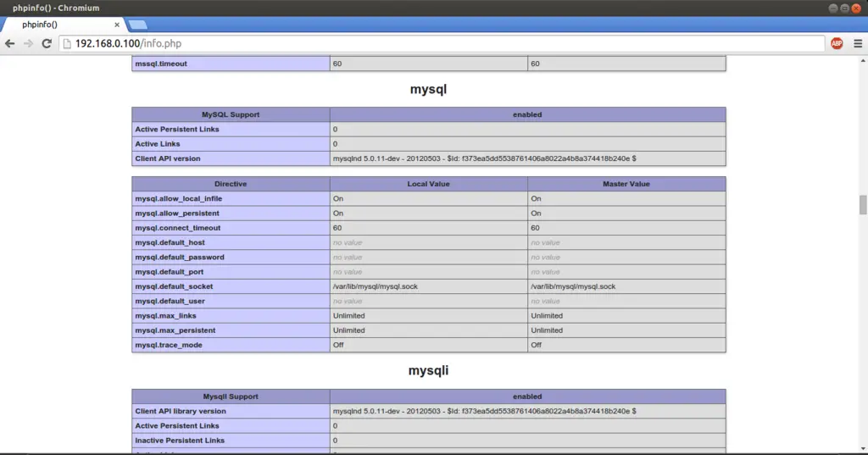This screenshot has height=455, width=868.
Task: Click the mysql.default_port directive
Action: click(170, 272)
